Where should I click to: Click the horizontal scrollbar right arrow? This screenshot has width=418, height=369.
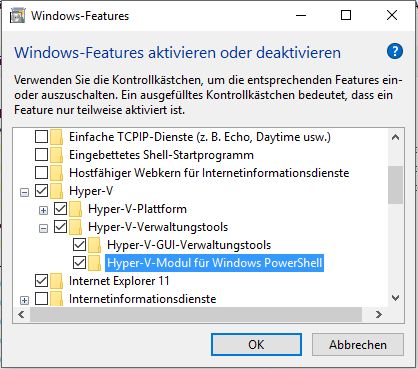379,314
